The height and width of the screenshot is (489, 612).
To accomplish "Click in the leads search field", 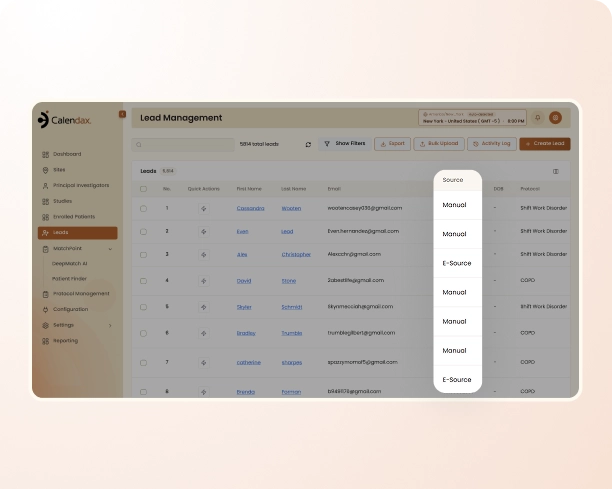I will [x=183, y=145].
